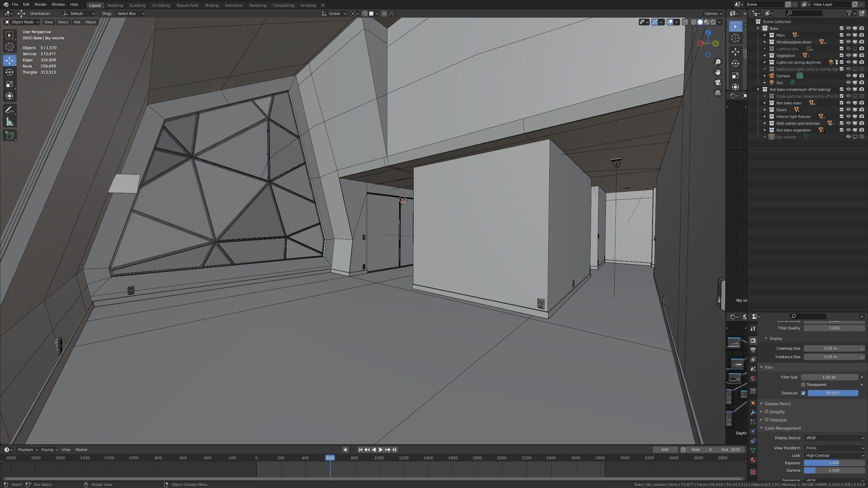Image resolution: width=868 pixels, height=488 pixels.
Task: Select the Measure tool
Action: (9, 122)
